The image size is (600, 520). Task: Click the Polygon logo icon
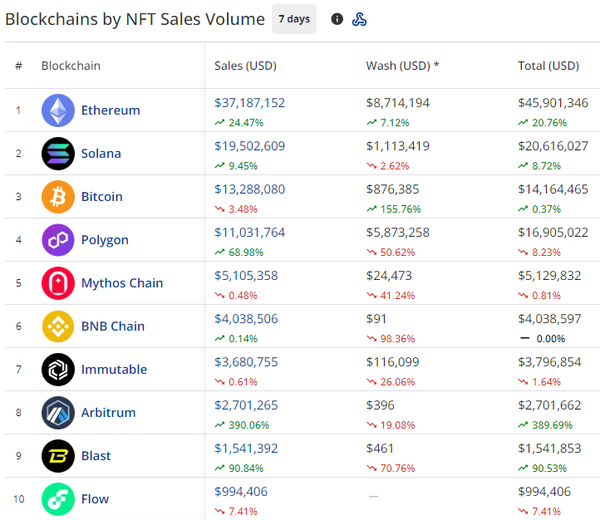pyautogui.click(x=57, y=240)
